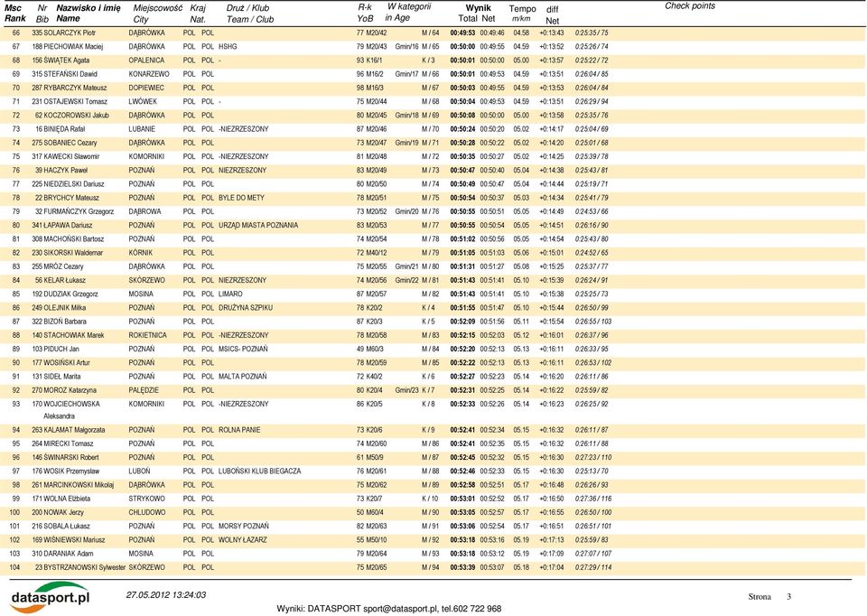Click the name MACHOŃSKI Bartosz

[73, 239]
